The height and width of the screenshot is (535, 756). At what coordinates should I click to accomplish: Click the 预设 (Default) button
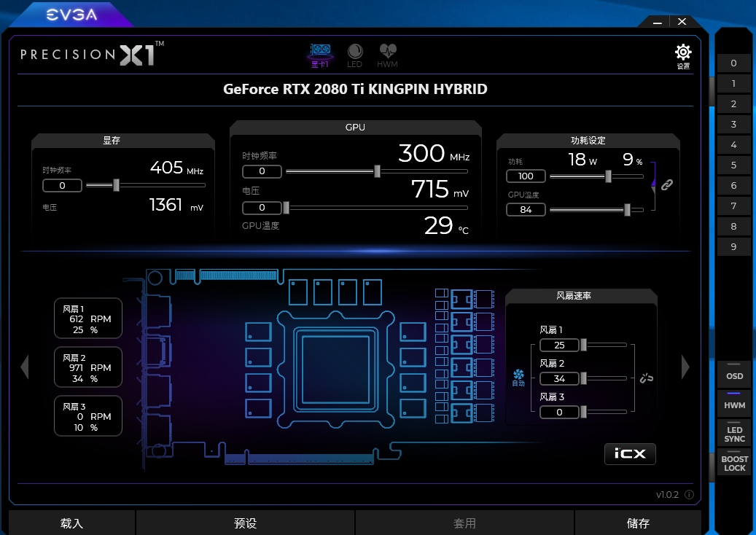coord(245,523)
